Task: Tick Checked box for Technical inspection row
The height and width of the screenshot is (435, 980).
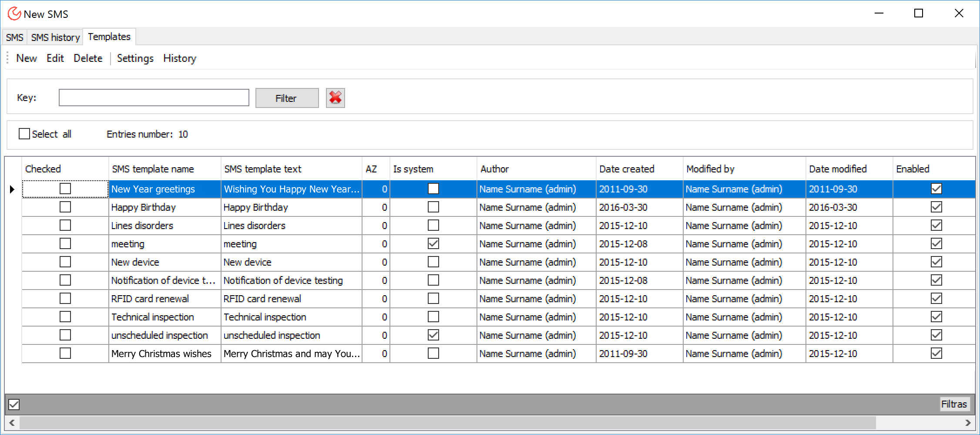Action: coord(65,317)
